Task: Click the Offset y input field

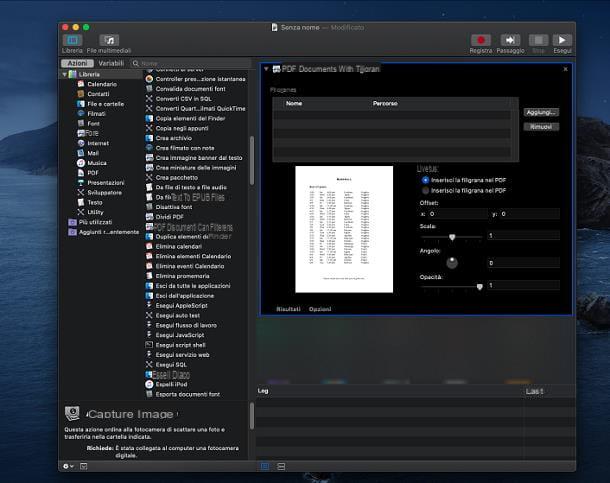Action: 530,214
